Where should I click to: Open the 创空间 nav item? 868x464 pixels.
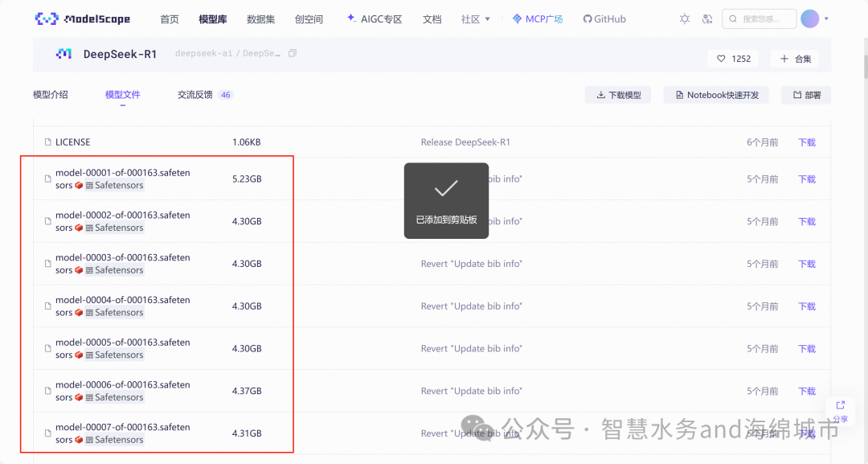(309, 18)
